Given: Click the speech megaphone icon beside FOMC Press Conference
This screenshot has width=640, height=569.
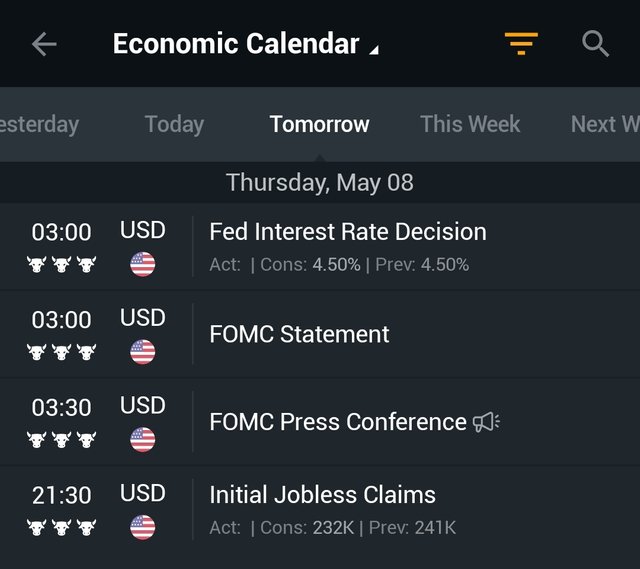Looking at the screenshot, I should (486, 422).
